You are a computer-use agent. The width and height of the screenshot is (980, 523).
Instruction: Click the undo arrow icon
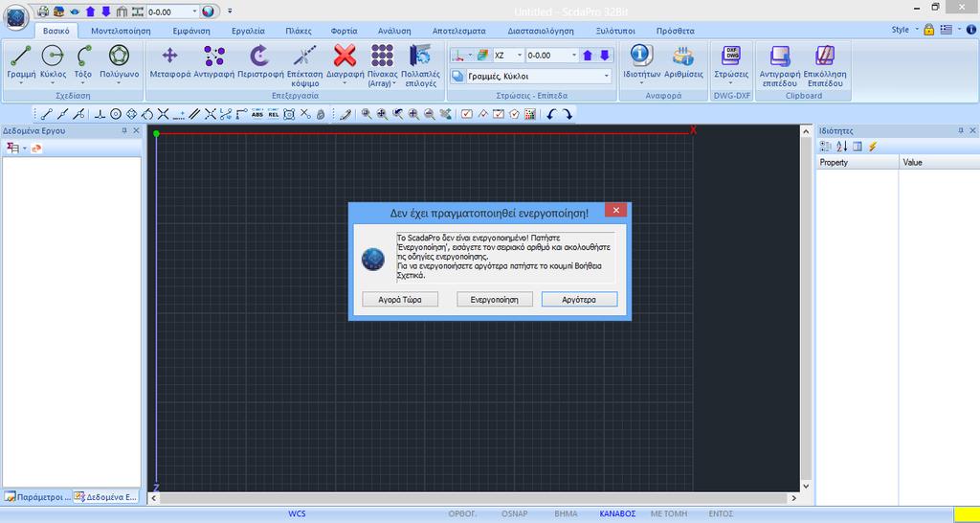pyautogui.click(x=550, y=114)
